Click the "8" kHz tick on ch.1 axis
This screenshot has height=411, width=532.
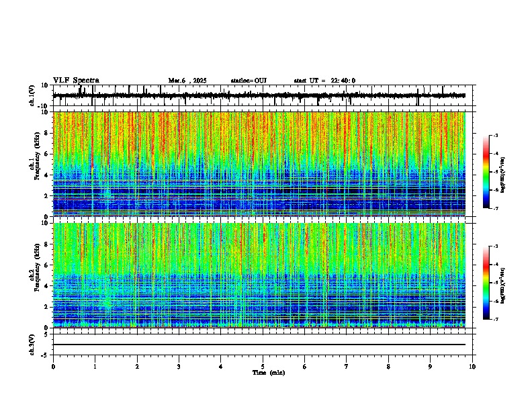[46, 133]
